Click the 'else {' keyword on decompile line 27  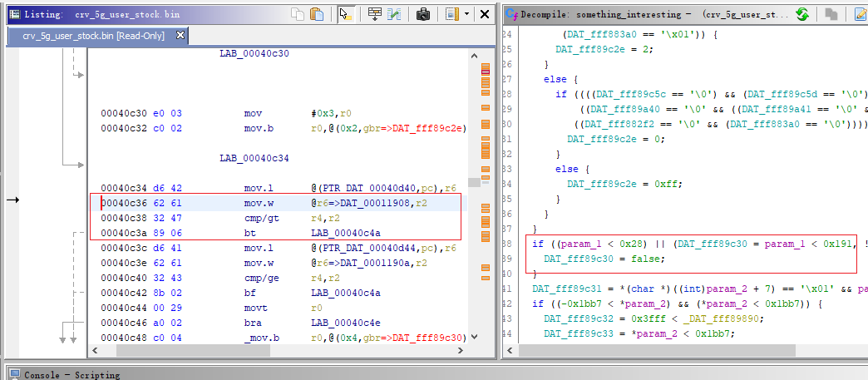(560, 79)
